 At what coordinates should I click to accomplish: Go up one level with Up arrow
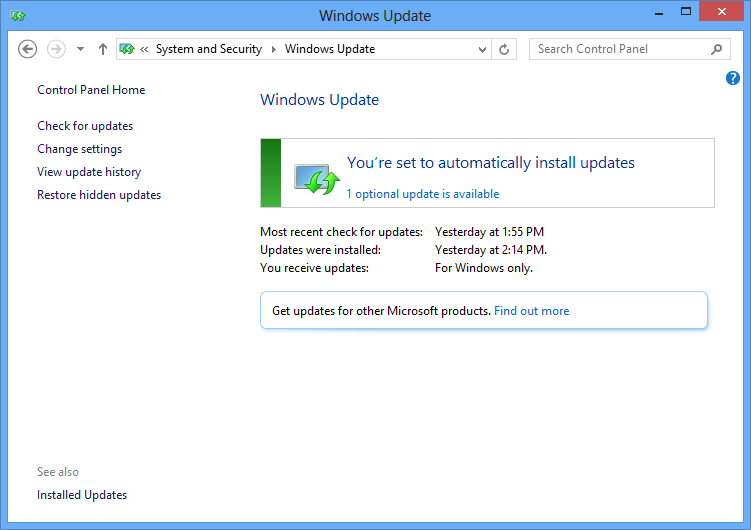[103, 49]
